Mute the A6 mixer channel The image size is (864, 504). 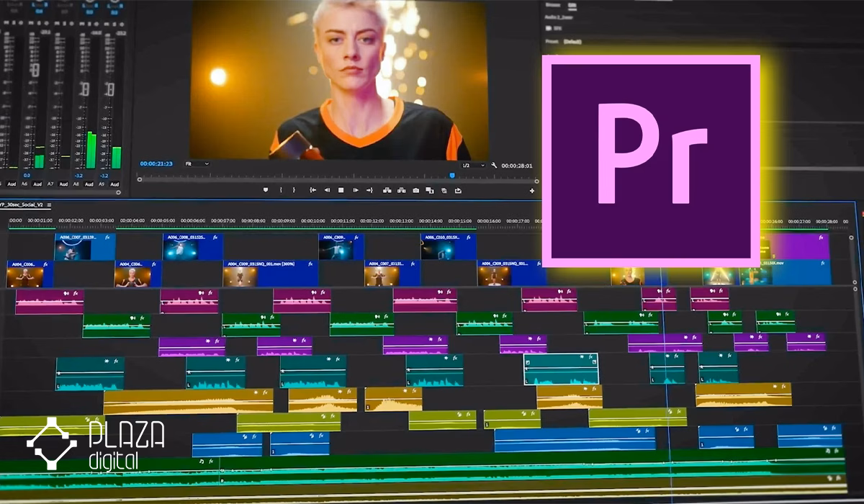[31, 24]
